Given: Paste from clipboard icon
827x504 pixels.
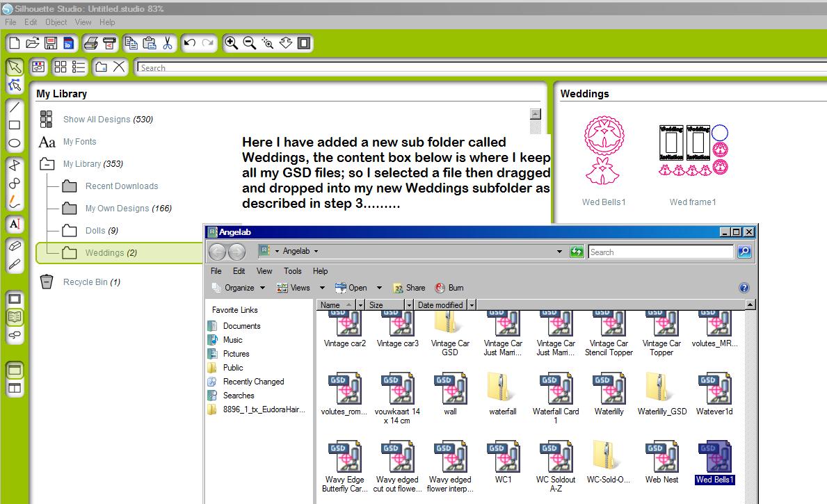Looking at the screenshot, I should [x=150, y=43].
